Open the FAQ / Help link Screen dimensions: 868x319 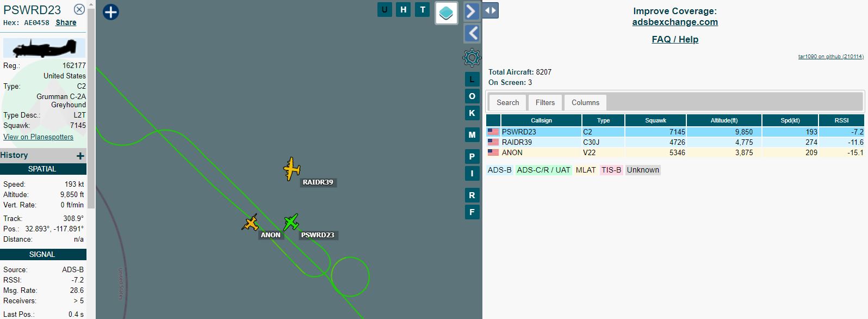click(x=675, y=39)
